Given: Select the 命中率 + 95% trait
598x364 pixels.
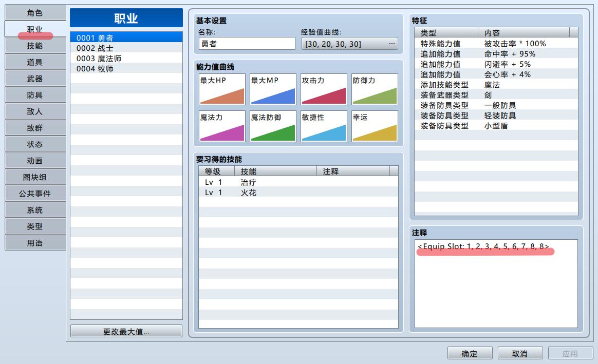Looking at the screenshot, I should [x=496, y=54].
